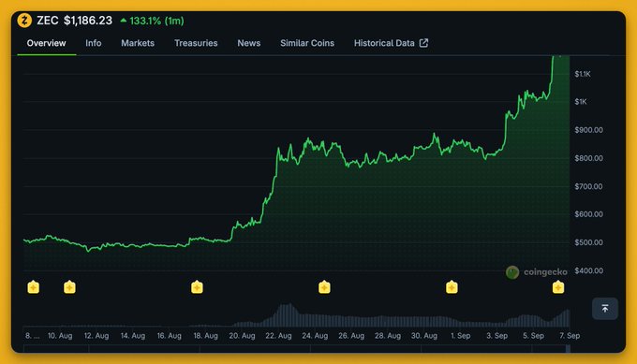Select the Treasuries tab

pyautogui.click(x=196, y=43)
